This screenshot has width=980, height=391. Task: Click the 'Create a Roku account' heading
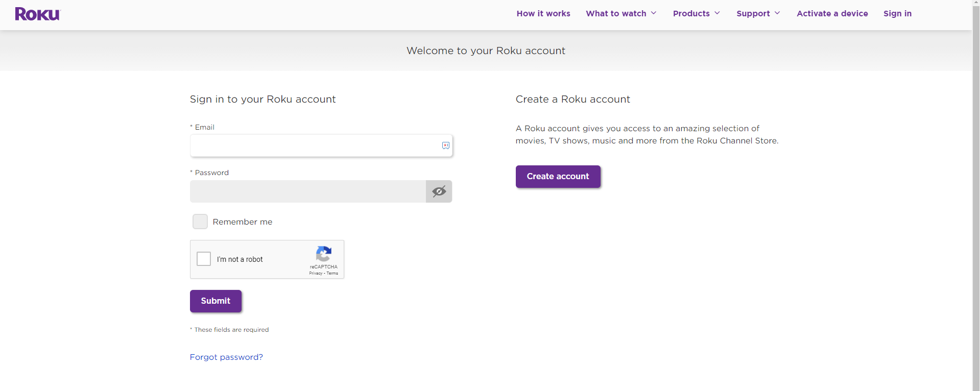573,99
